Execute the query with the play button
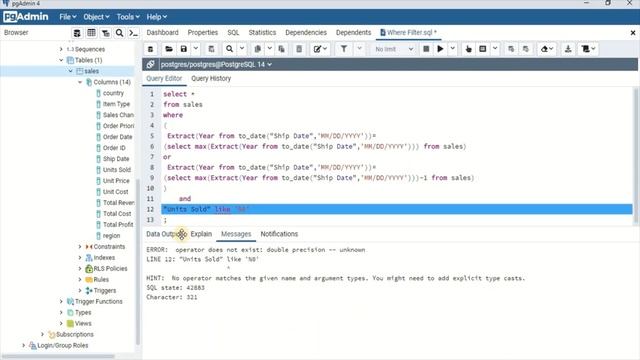 [440, 49]
